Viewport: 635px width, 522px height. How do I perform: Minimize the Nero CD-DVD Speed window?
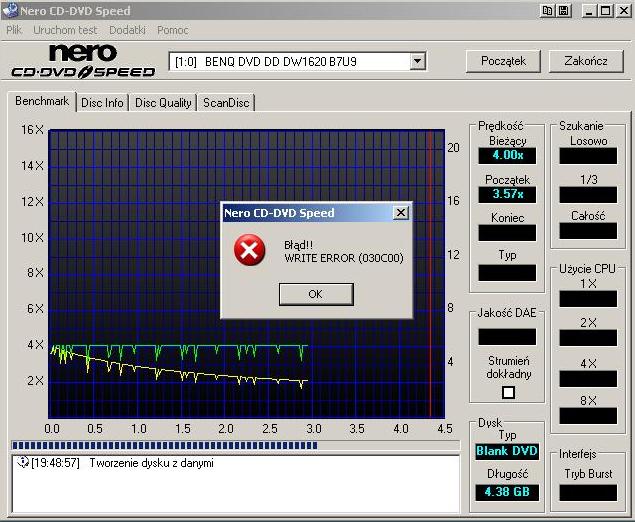(x=589, y=11)
